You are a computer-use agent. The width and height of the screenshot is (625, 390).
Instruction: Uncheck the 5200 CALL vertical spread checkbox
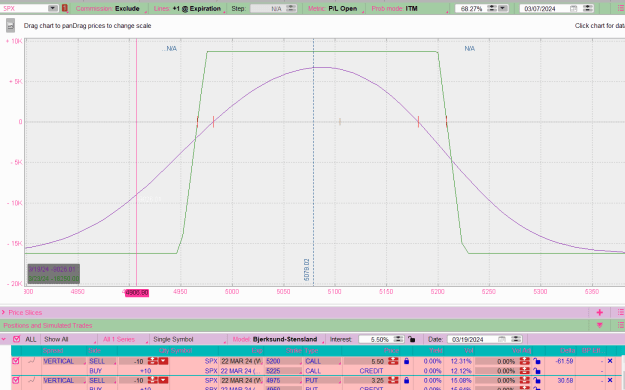(x=16, y=361)
